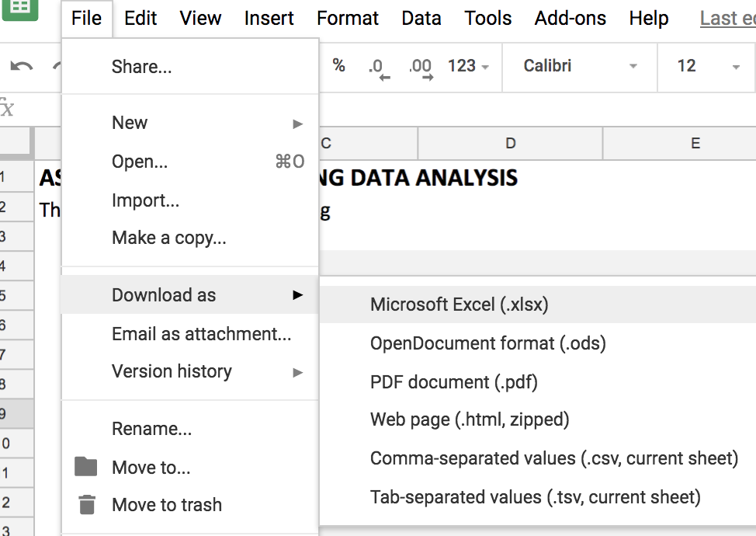Select Make a copy... entry

[190, 238]
